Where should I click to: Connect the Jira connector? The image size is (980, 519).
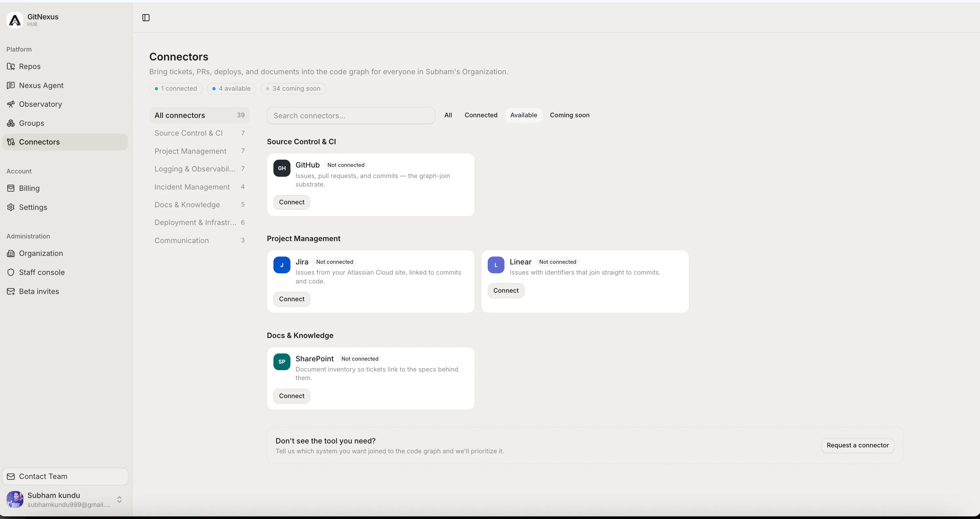pyautogui.click(x=292, y=299)
